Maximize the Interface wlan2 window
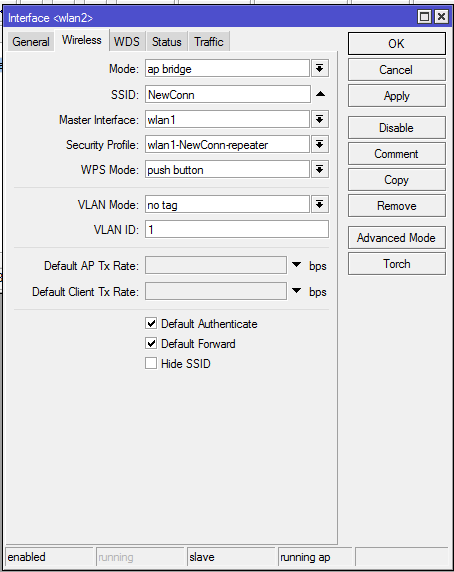This screenshot has height=572, width=454. coord(424,17)
